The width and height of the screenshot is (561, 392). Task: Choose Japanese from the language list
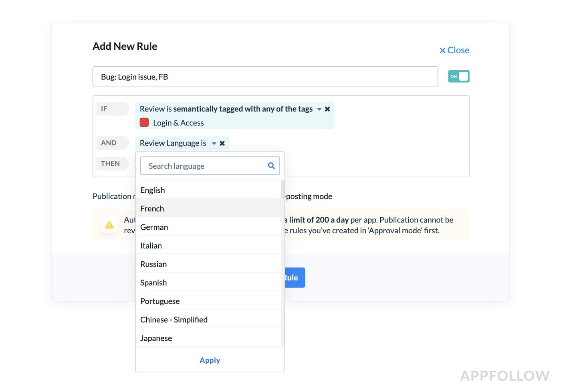[156, 338]
